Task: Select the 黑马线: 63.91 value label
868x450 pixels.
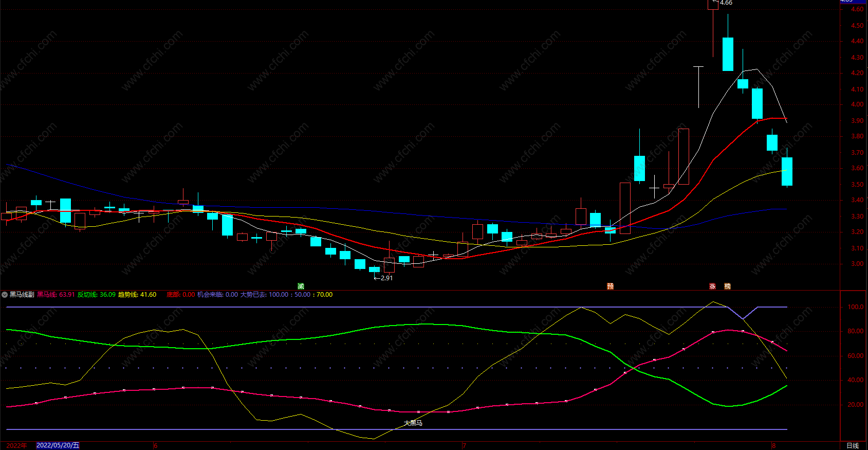Action: (x=56, y=295)
